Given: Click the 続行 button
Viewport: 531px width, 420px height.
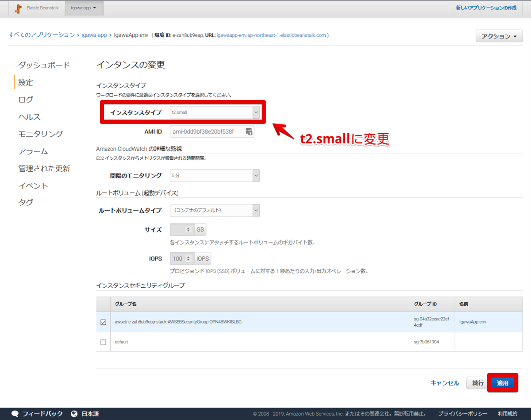Looking at the screenshot, I should [x=478, y=383].
